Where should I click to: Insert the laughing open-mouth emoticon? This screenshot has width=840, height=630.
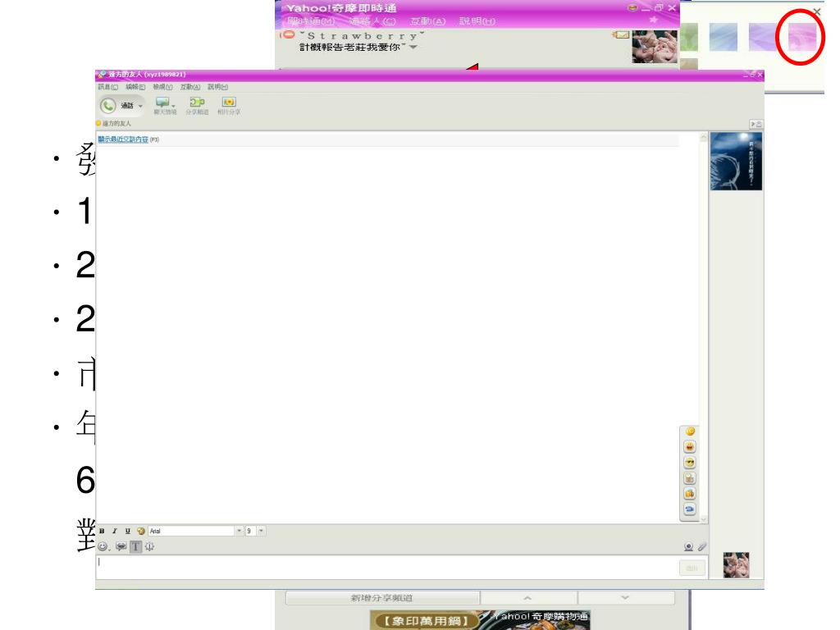[x=690, y=447]
